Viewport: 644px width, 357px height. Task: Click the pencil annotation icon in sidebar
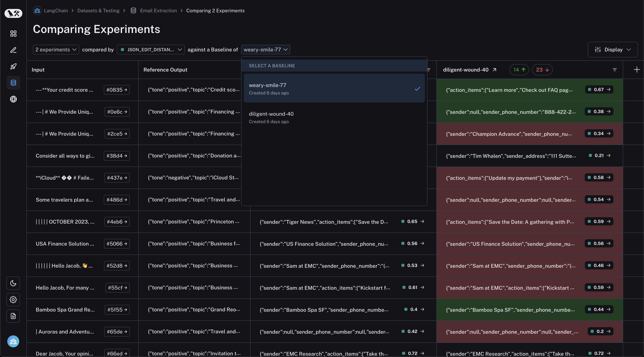point(13,50)
